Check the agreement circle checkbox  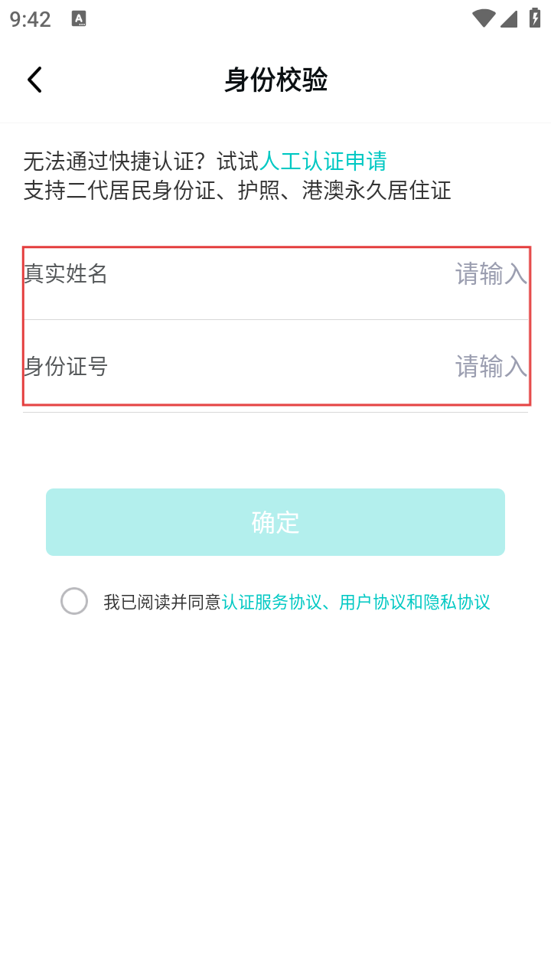[74, 601]
